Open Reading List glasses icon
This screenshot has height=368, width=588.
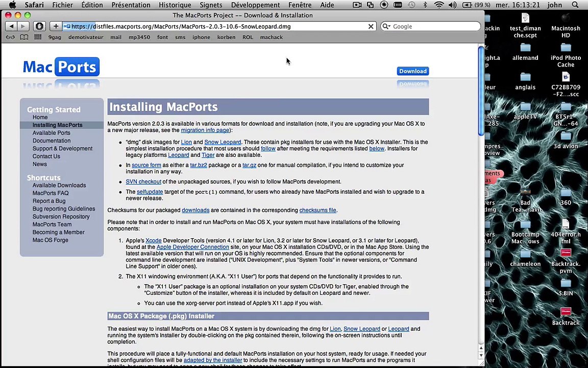11,37
